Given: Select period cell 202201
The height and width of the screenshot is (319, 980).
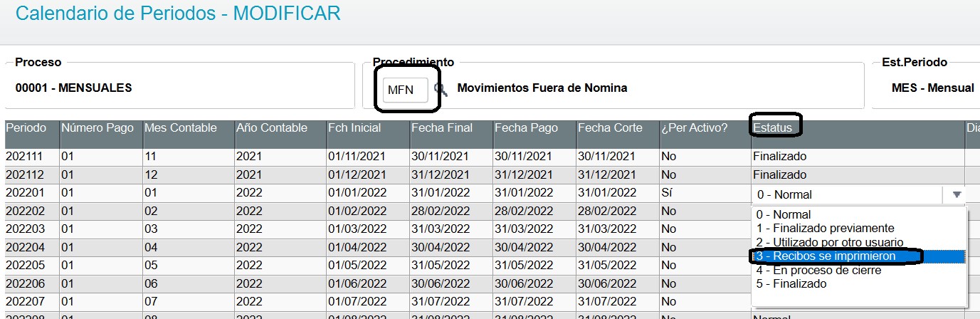Looking at the screenshot, I should (32, 193).
